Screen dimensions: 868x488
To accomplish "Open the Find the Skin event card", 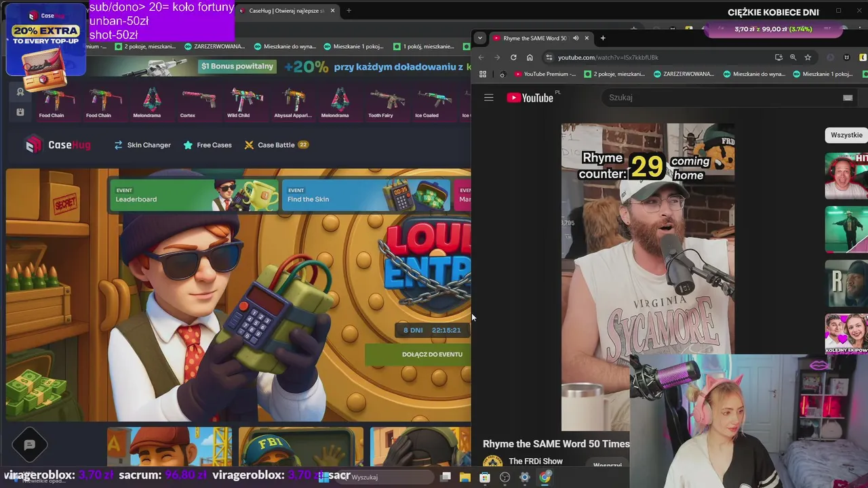I will (366, 195).
